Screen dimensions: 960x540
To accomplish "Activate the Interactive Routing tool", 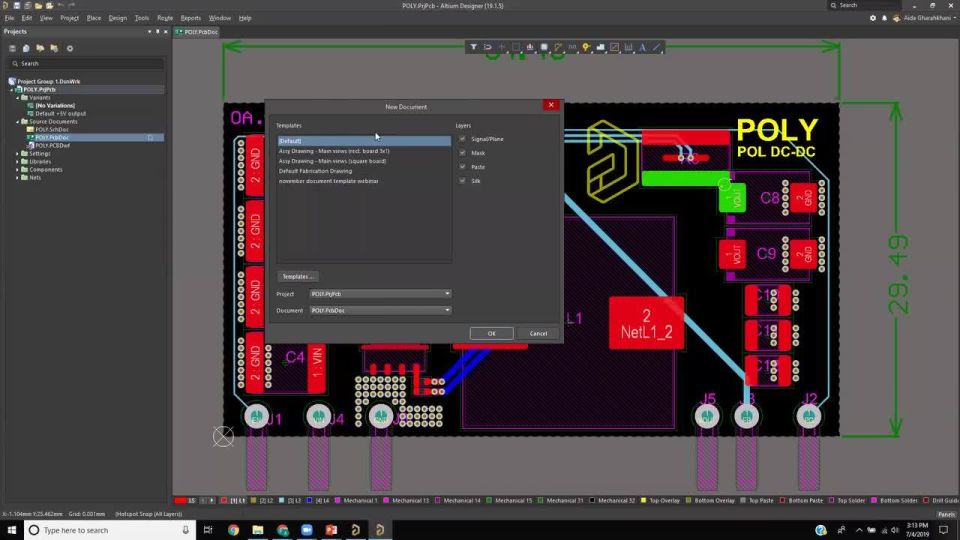I will (x=558, y=47).
